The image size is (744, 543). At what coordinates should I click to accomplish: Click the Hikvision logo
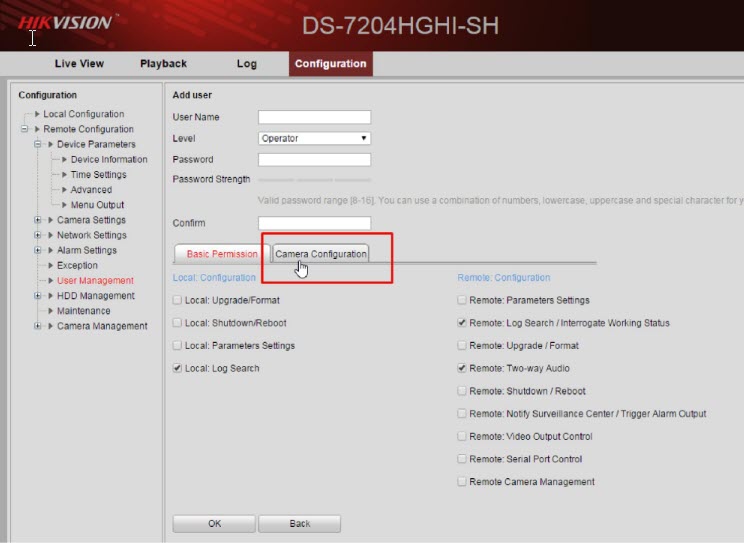[x=66, y=21]
